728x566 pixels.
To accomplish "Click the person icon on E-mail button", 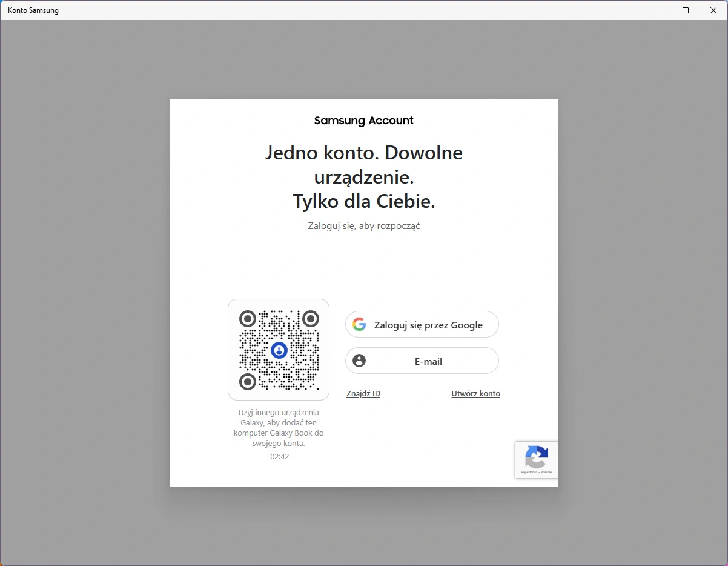I will pos(359,361).
